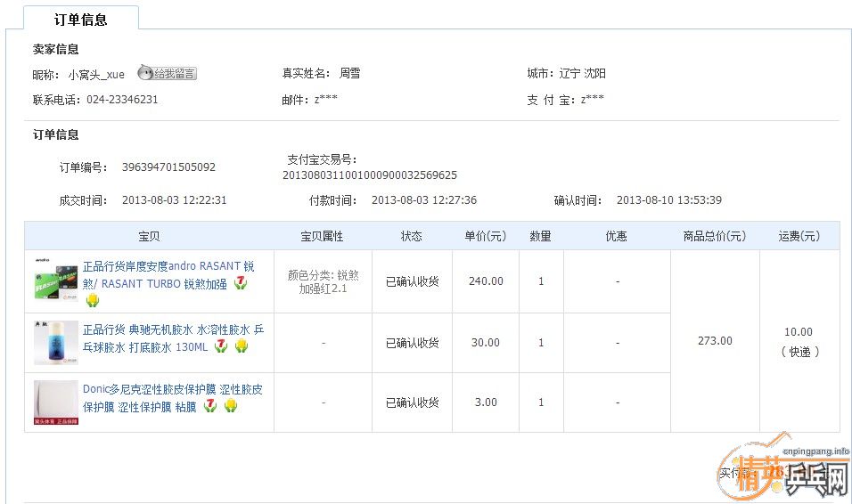Click the 给我留言 message button

(167, 73)
